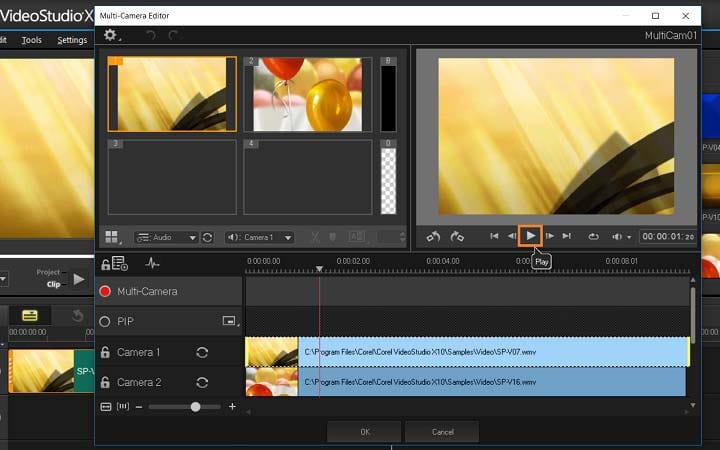Image resolution: width=720 pixels, height=450 pixels.
Task: Zoom out the timeline with minus button
Action: coord(139,407)
